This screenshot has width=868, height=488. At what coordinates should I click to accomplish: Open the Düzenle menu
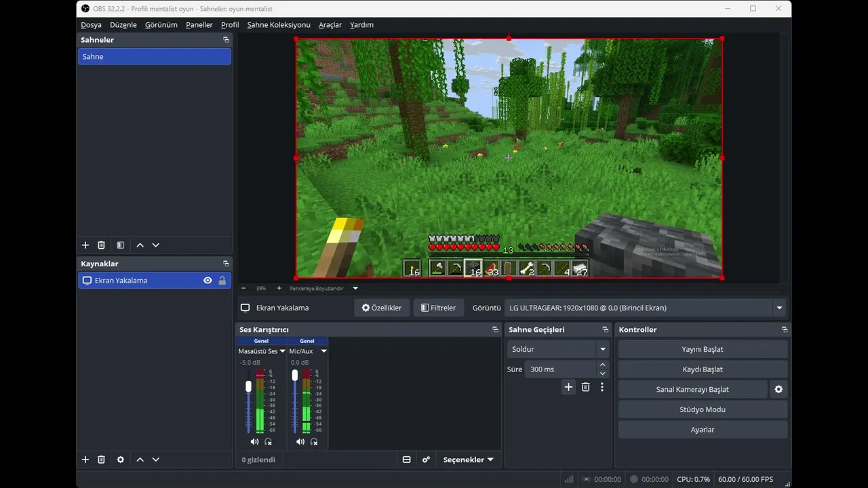pyautogui.click(x=123, y=25)
